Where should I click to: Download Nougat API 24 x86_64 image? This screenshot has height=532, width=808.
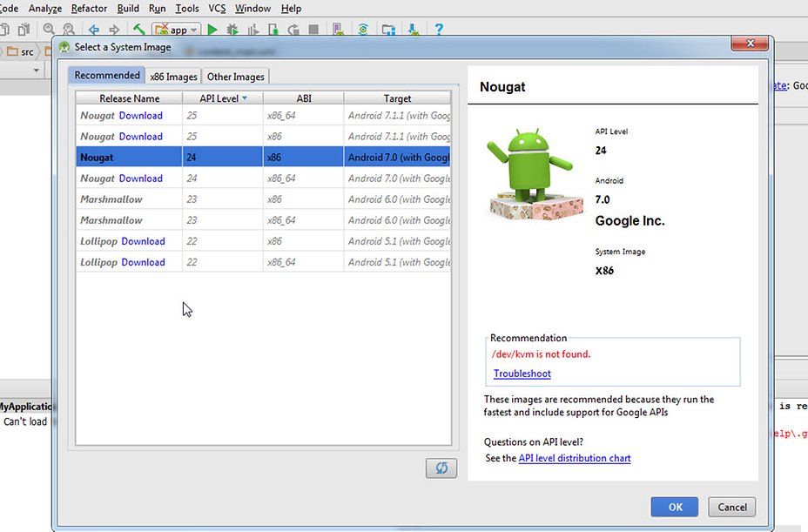[x=141, y=178]
